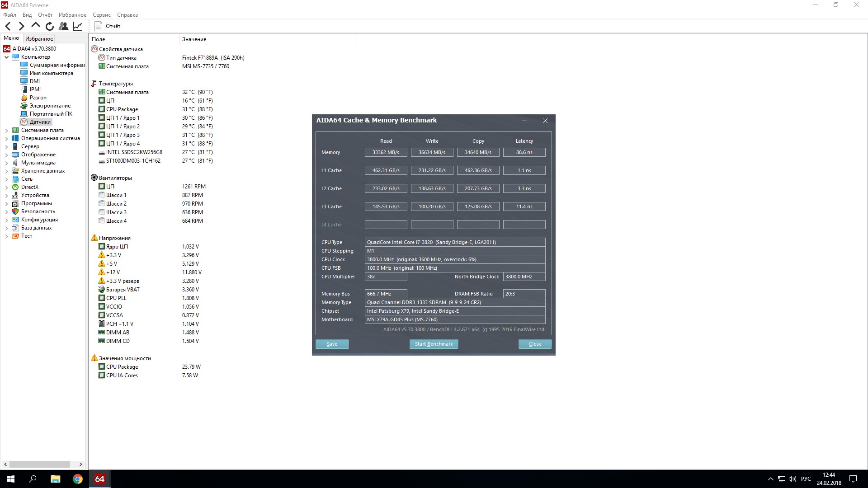Viewport: 868px width, 488px height.
Task: Switch to the Избранное tab
Action: coord(39,39)
